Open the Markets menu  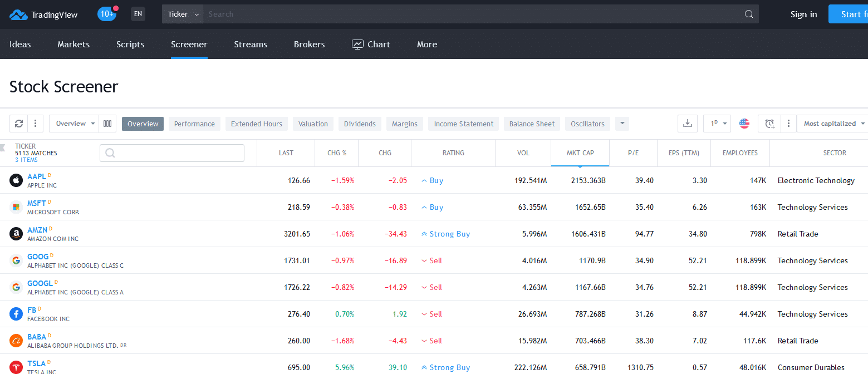73,45
